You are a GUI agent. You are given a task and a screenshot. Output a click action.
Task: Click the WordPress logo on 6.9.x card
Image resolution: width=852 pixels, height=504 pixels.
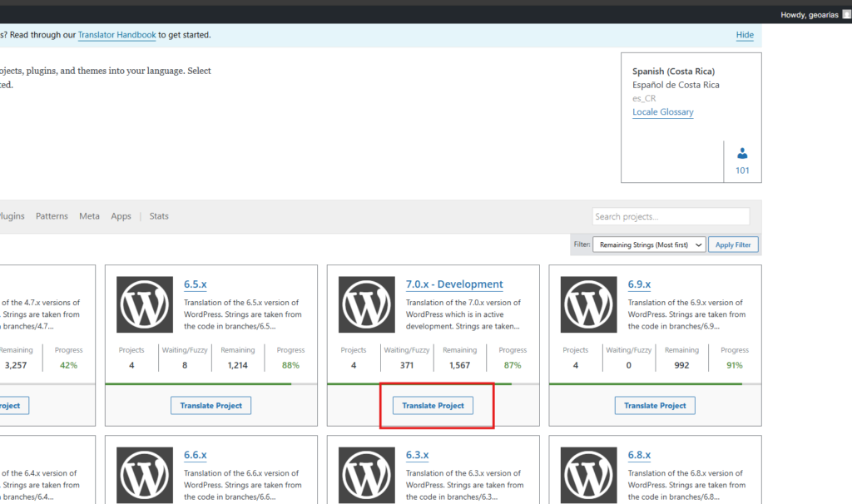pos(589,304)
